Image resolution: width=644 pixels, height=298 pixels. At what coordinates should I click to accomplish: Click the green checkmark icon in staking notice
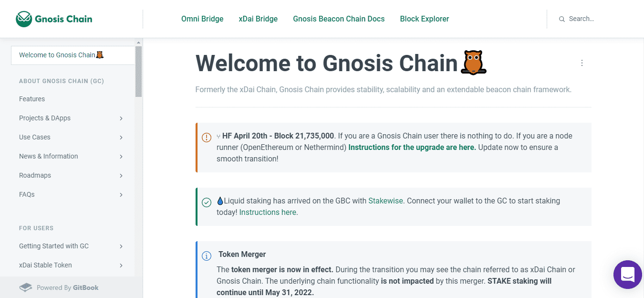[x=207, y=202]
